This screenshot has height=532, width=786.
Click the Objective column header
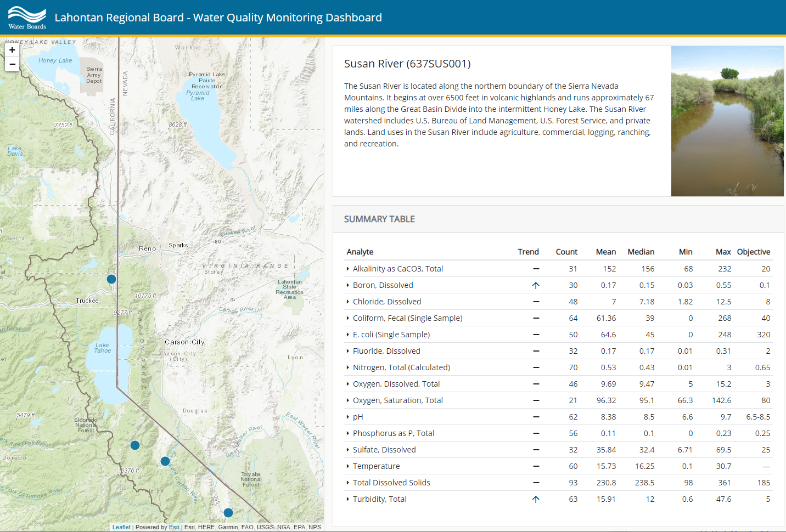(753, 252)
